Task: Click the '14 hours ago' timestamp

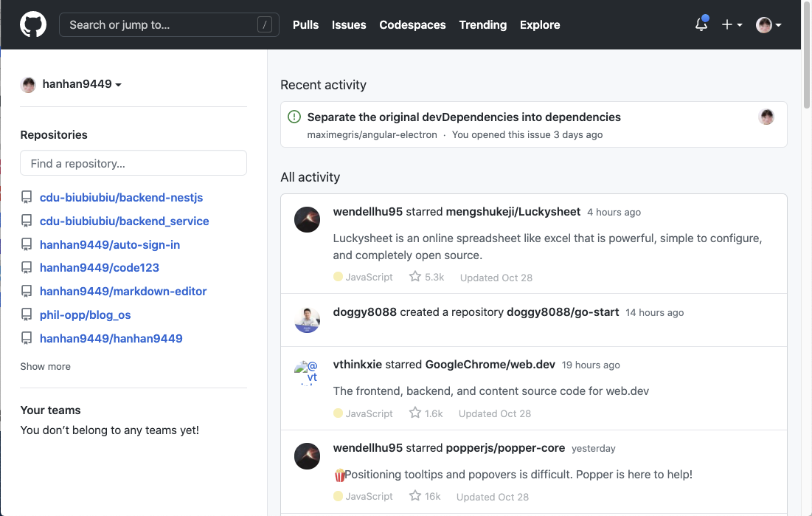Action: pos(655,313)
